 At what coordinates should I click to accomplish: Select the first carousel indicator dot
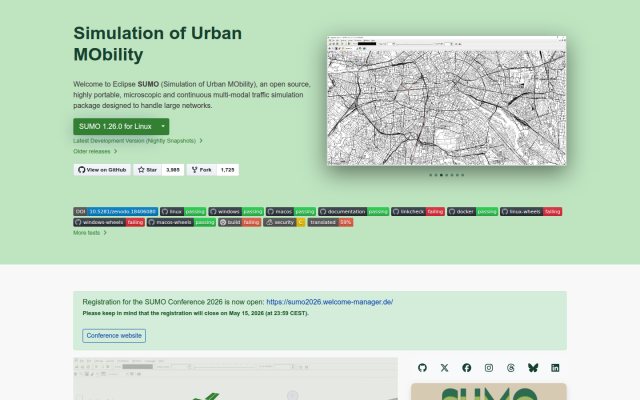pos(431,175)
